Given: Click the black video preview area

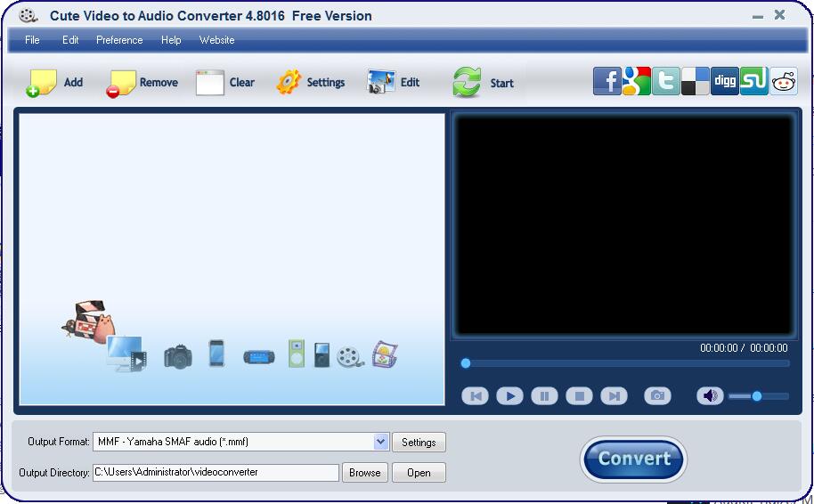Looking at the screenshot, I should 624,225.
